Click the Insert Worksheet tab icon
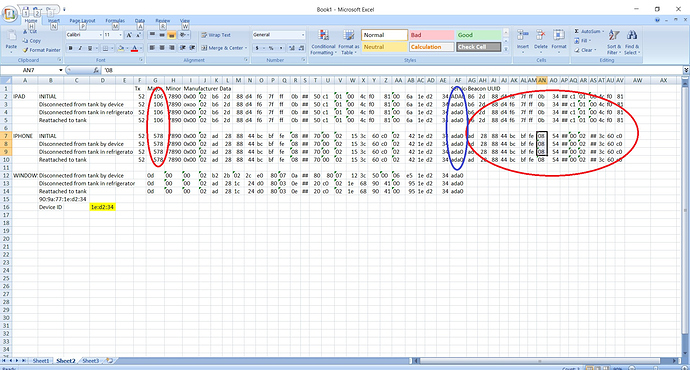 (x=109, y=361)
